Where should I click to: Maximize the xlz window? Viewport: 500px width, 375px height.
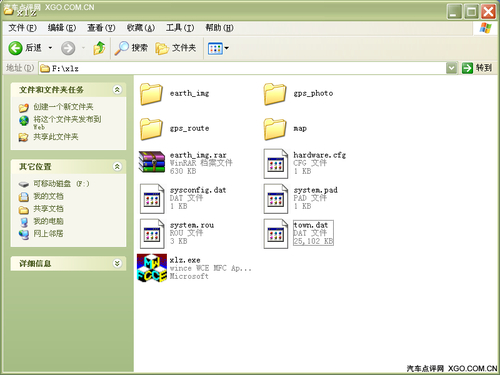tap(471, 12)
